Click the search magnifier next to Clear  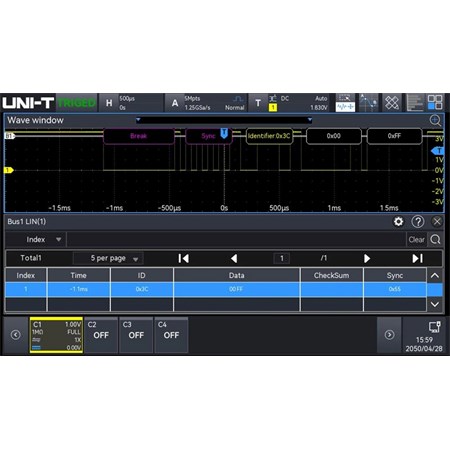point(435,239)
